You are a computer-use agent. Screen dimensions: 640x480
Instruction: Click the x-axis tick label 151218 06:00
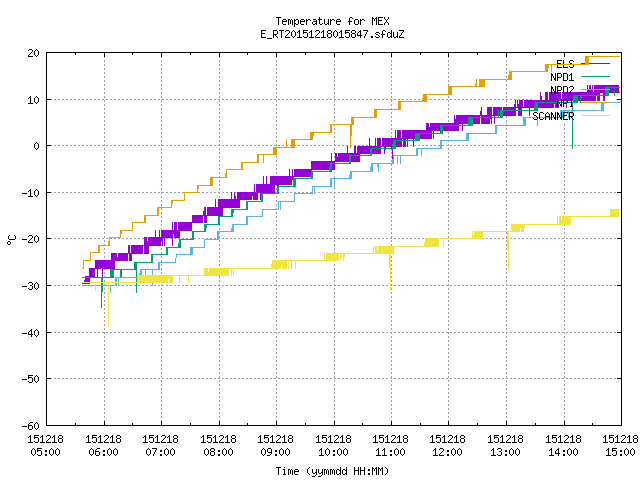103,446
